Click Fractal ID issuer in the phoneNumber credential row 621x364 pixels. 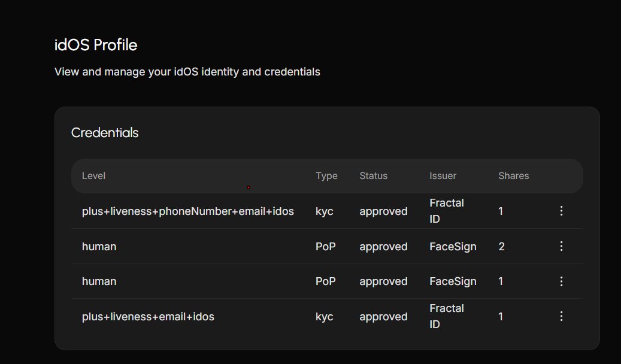tap(447, 211)
